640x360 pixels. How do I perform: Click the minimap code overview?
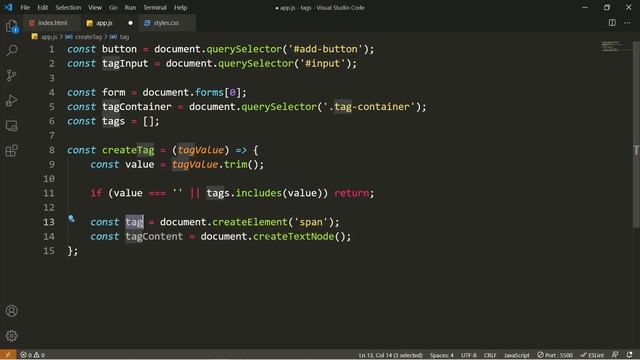(611, 46)
